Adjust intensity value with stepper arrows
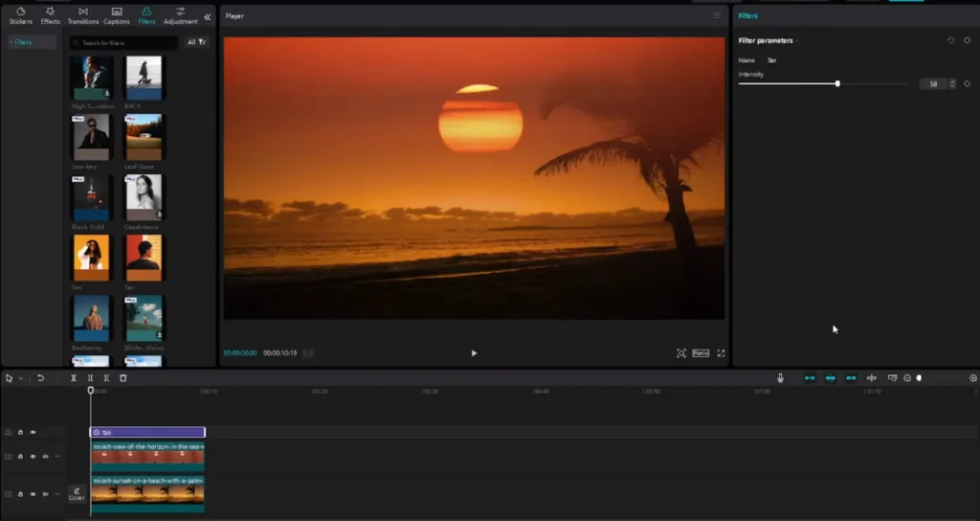Image resolution: width=980 pixels, height=521 pixels. click(952, 84)
